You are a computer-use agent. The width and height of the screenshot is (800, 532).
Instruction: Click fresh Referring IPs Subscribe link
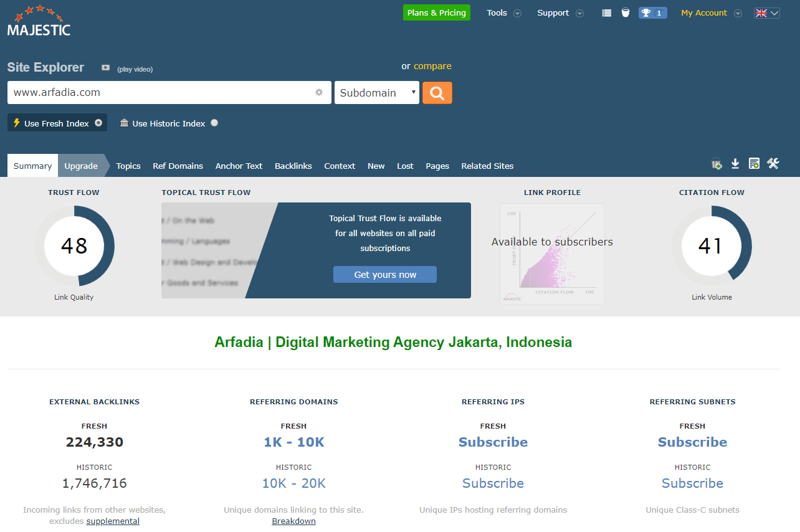pyautogui.click(x=493, y=442)
